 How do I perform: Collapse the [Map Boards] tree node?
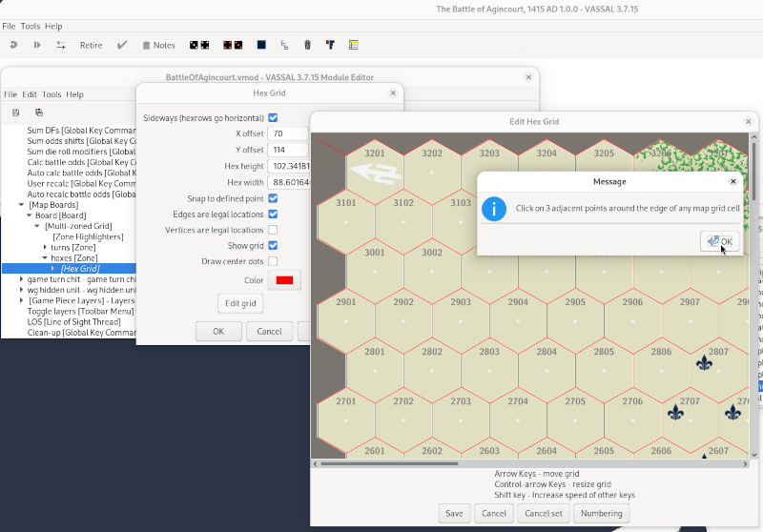(x=21, y=205)
